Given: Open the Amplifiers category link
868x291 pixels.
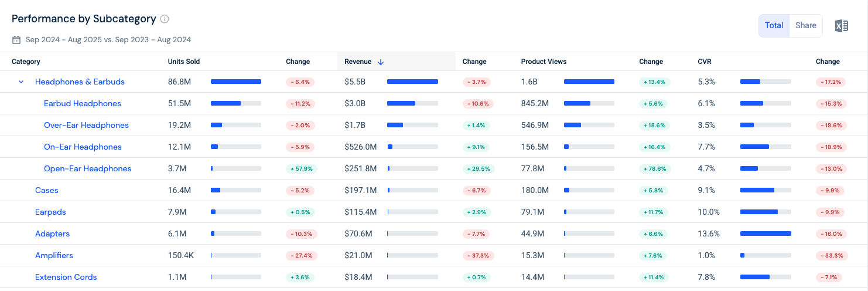Looking at the screenshot, I should [54, 256].
